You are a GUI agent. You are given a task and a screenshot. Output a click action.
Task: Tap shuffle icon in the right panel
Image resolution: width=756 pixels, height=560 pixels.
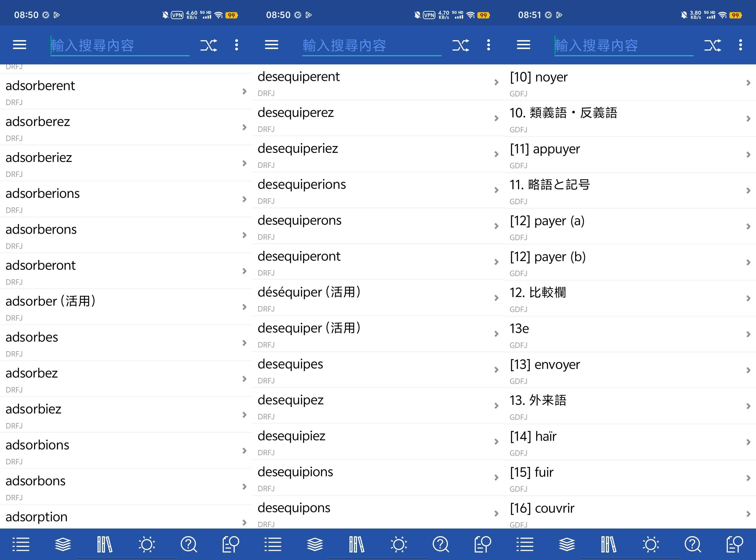[713, 45]
